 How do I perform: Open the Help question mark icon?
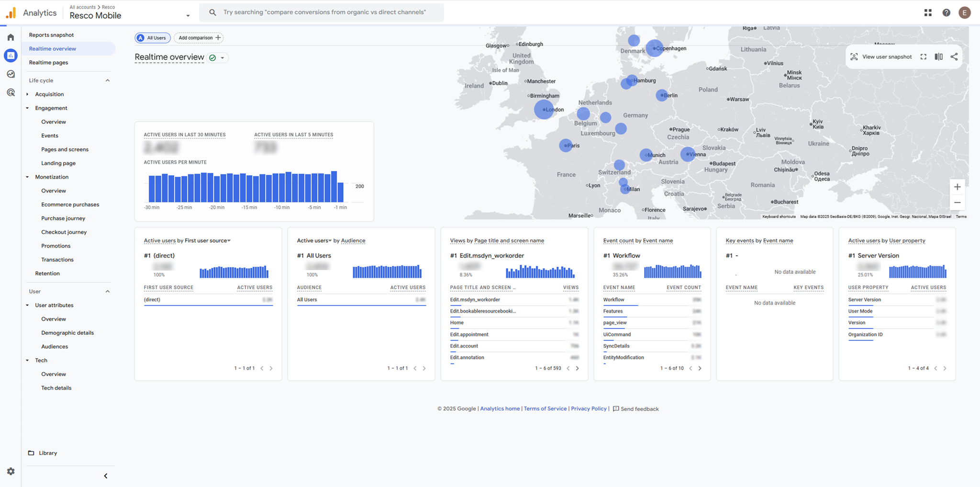(946, 13)
